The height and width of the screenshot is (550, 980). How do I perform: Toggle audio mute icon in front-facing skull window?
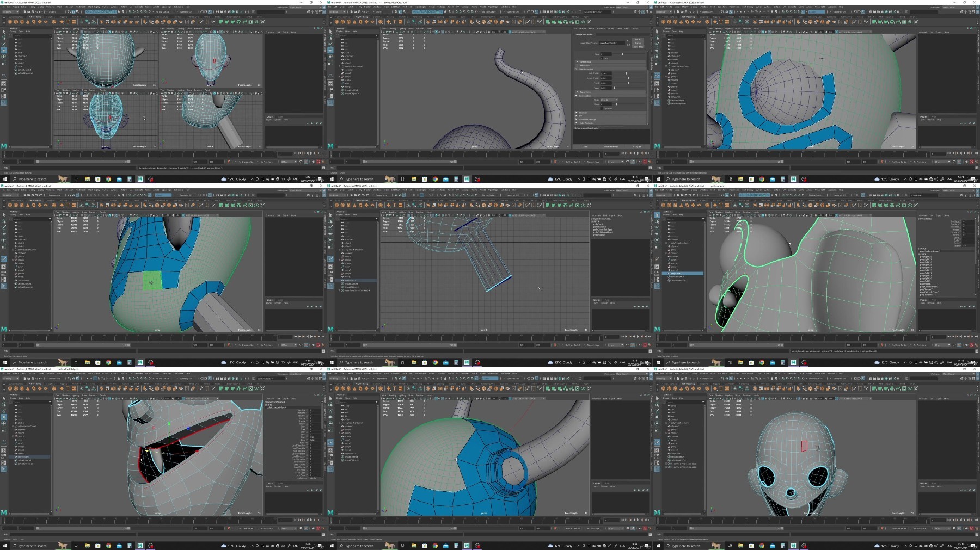tap(966, 528)
